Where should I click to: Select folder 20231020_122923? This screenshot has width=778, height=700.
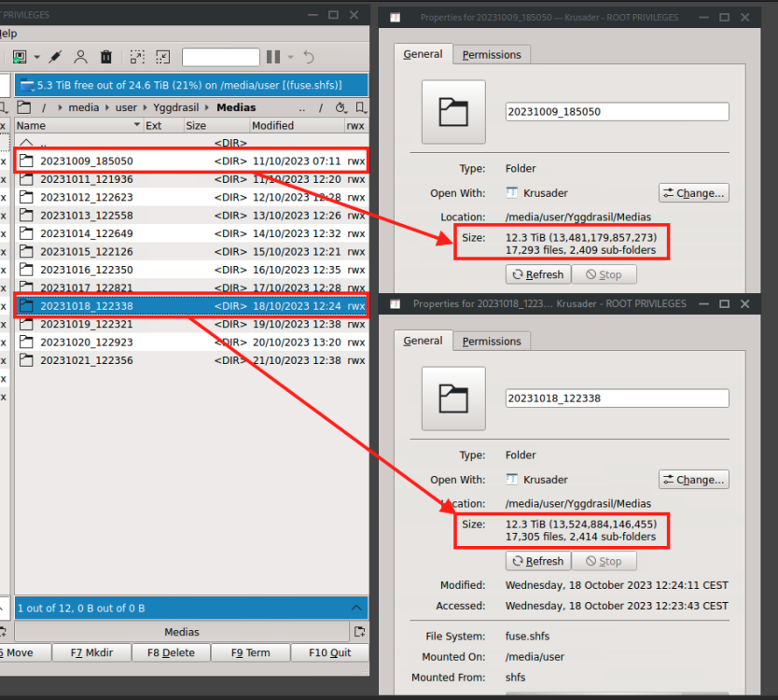pyautogui.click(x=191, y=342)
